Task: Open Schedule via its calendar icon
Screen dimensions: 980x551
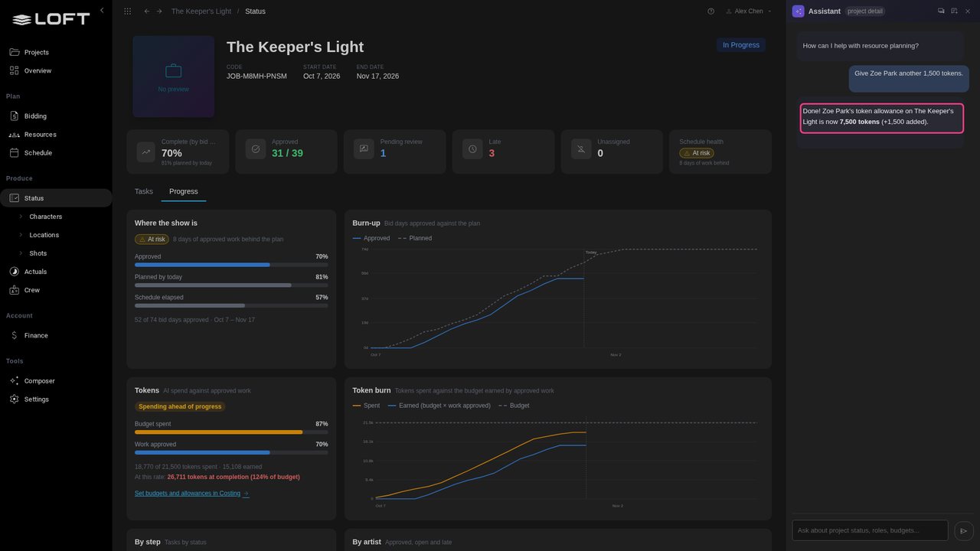Action: (x=15, y=153)
